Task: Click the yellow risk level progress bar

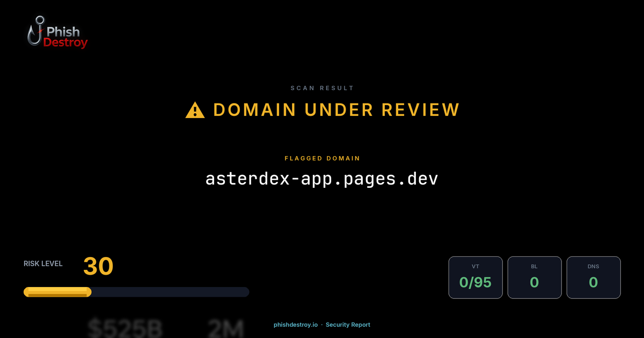Action: [56, 291]
